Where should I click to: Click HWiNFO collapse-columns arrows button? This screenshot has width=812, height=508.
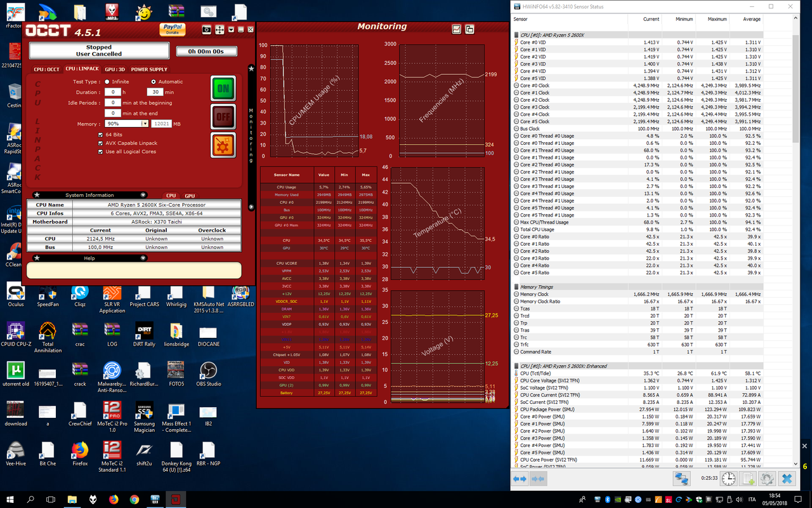pos(537,479)
